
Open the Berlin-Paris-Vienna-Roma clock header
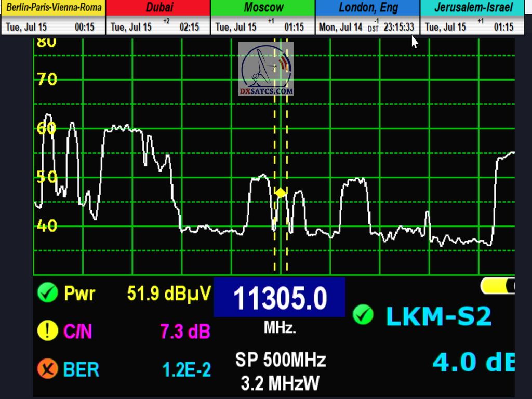click(x=54, y=8)
